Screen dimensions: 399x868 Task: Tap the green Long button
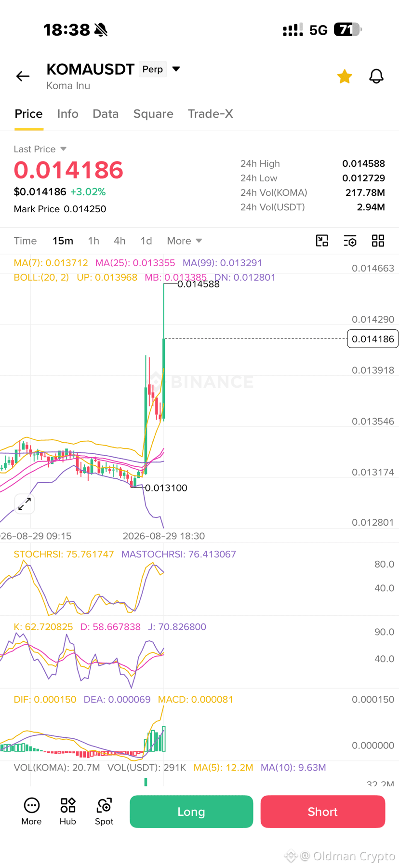[191, 812]
